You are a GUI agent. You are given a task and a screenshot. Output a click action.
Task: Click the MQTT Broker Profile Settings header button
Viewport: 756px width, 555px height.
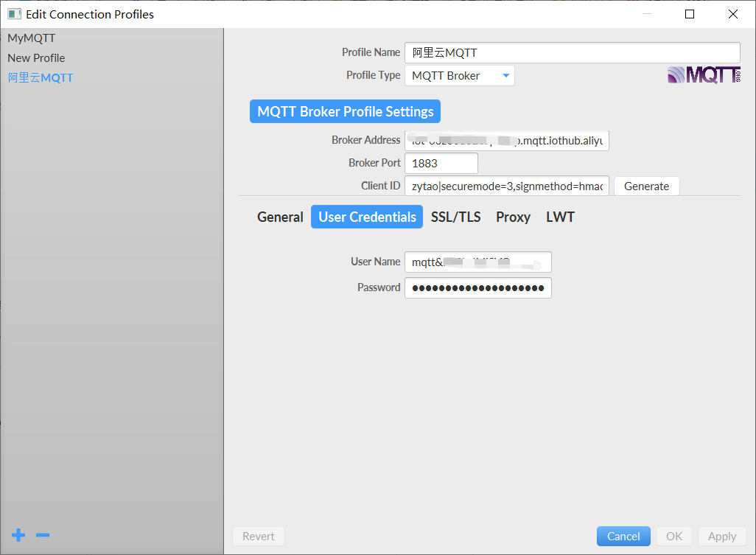point(344,111)
